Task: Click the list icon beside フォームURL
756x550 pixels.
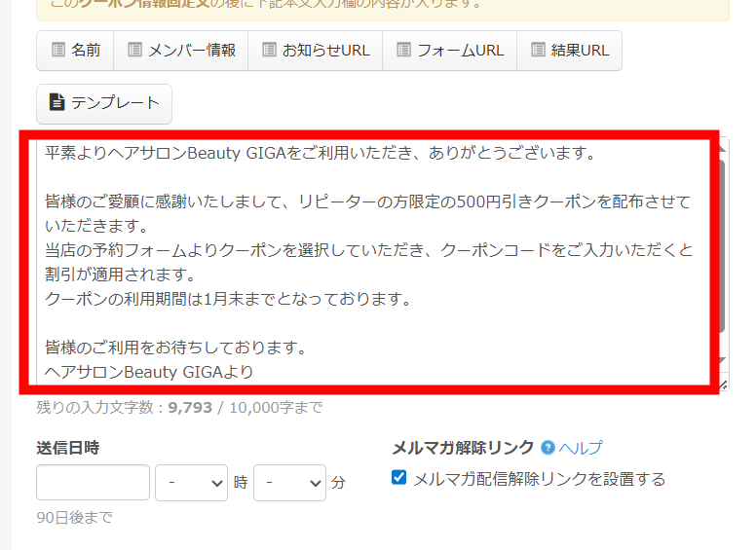Action: tap(403, 50)
